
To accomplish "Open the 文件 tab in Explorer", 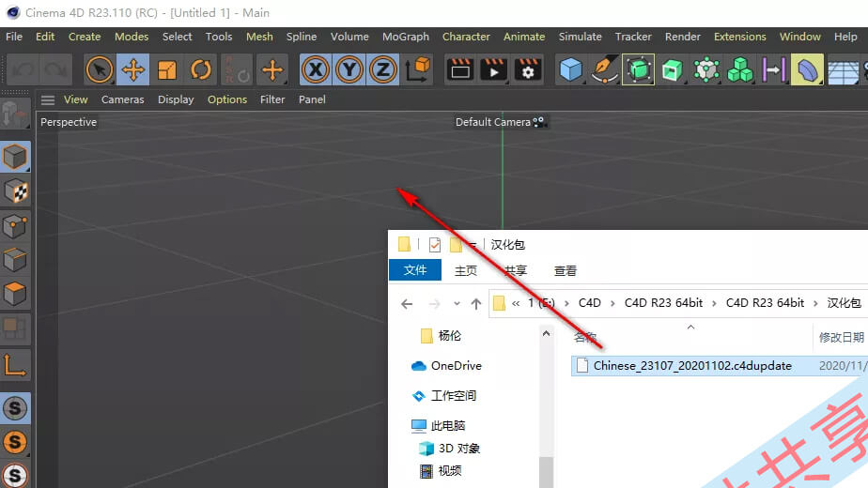I will [x=415, y=270].
